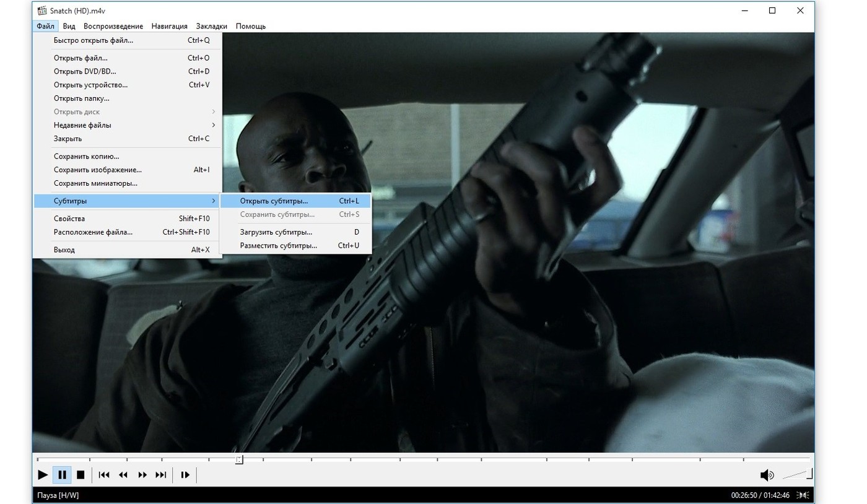This screenshot has height=504, width=867.
Task: Click the status bar icon beside time
Action: coord(803,495)
